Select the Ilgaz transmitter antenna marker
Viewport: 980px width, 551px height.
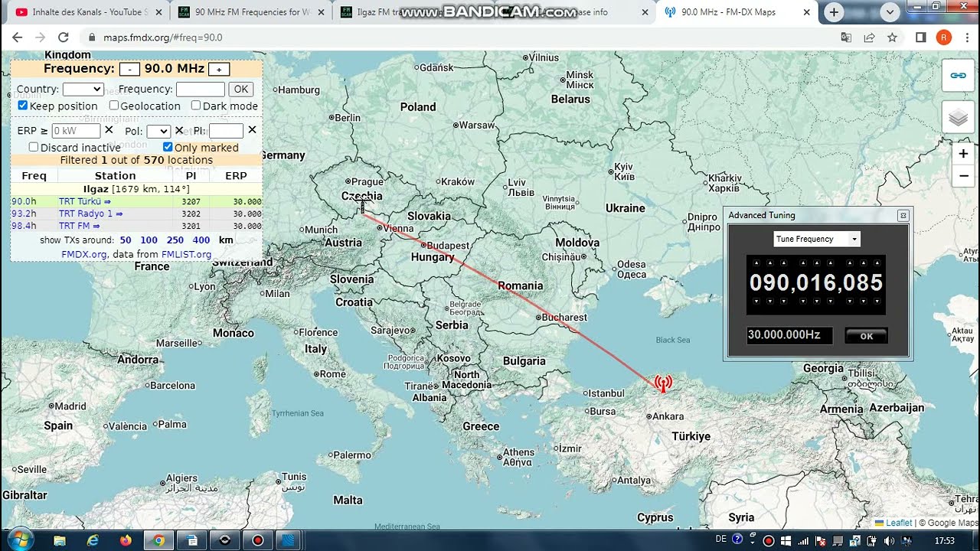(663, 383)
